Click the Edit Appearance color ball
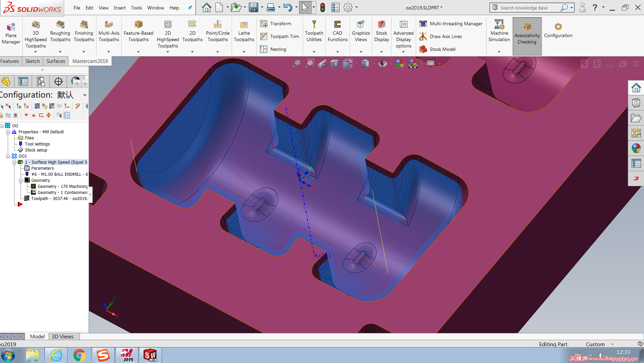This screenshot has width=644, height=363. point(400,63)
